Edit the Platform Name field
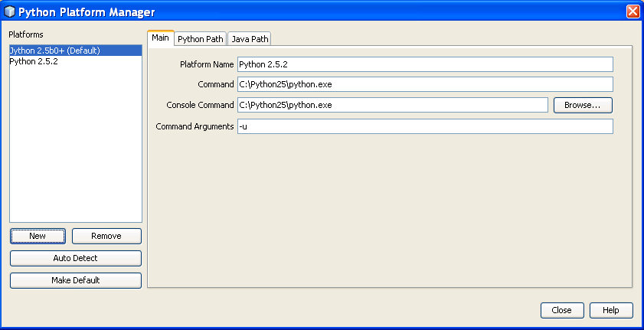The width and height of the screenshot is (644, 330). click(425, 64)
